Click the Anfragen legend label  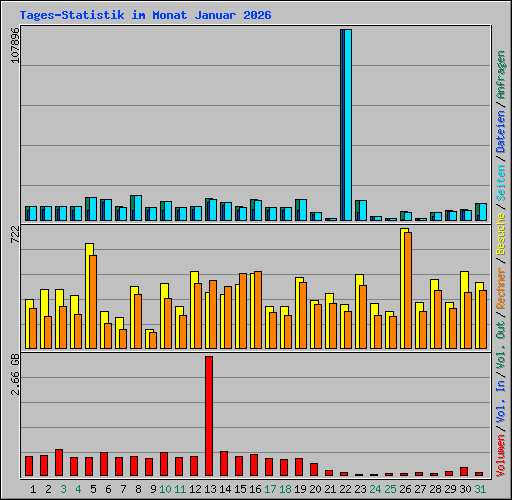pyautogui.click(x=501, y=75)
